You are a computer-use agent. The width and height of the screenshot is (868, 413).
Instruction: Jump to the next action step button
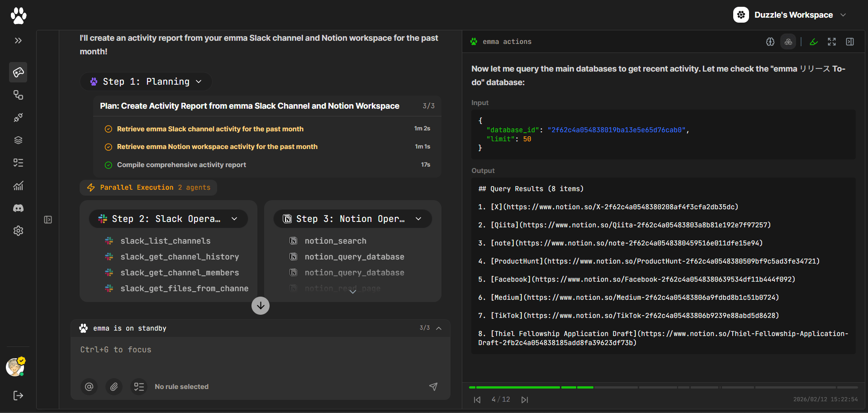(525, 400)
